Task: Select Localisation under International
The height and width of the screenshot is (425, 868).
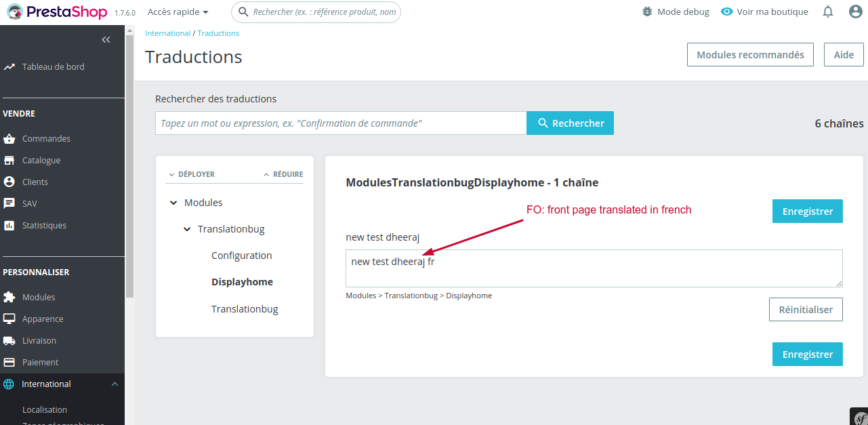Action: click(44, 409)
